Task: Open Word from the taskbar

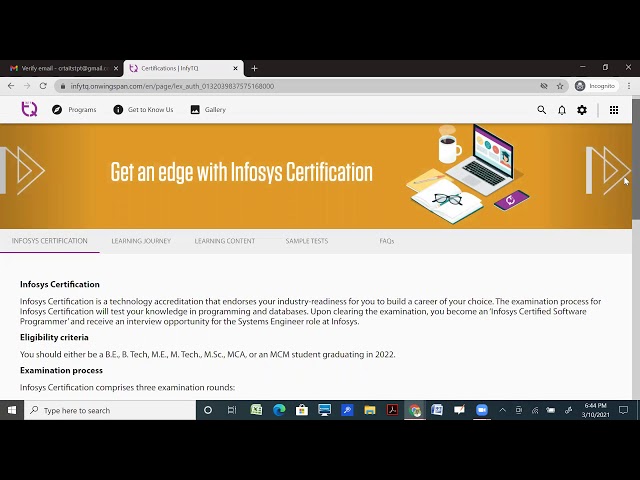Action: (x=437, y=410)
